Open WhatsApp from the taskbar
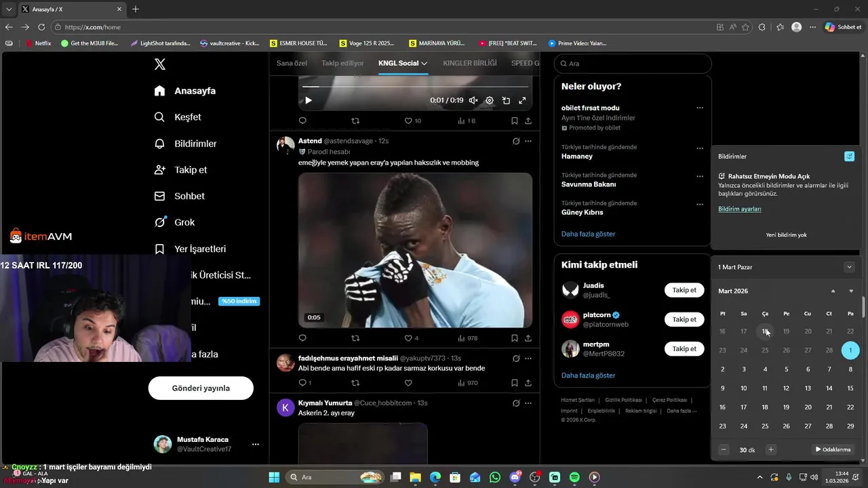This screenshot has height=488, width=868. pos(495,477)
